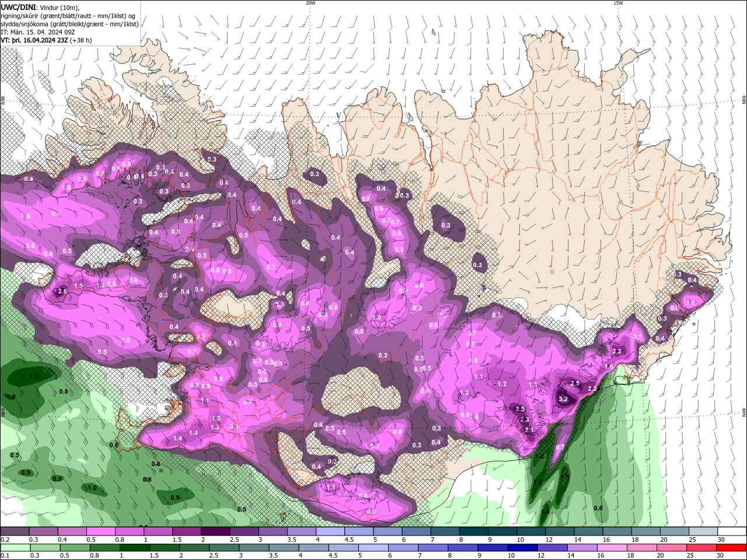The image size is (747, 560).
Task: Select upper-row legend swatch for 3.5–4 mm
Action: (302, 531)
